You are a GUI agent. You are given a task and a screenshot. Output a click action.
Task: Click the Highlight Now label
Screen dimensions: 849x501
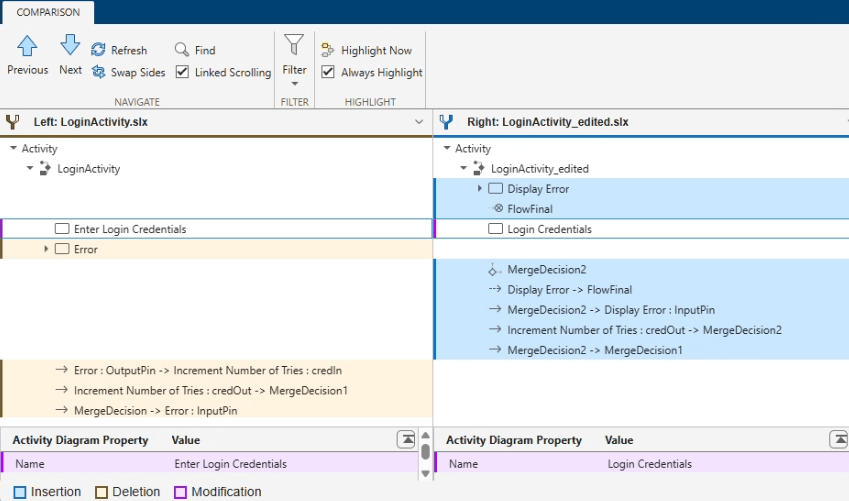(x=376, y=50)
